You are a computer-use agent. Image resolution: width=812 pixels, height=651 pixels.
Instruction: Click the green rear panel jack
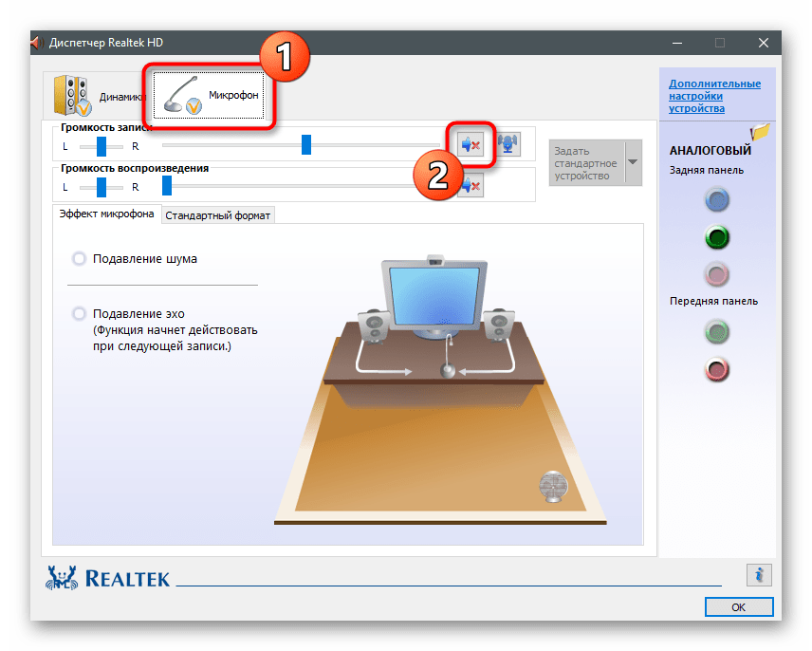(x=717, y=237)
